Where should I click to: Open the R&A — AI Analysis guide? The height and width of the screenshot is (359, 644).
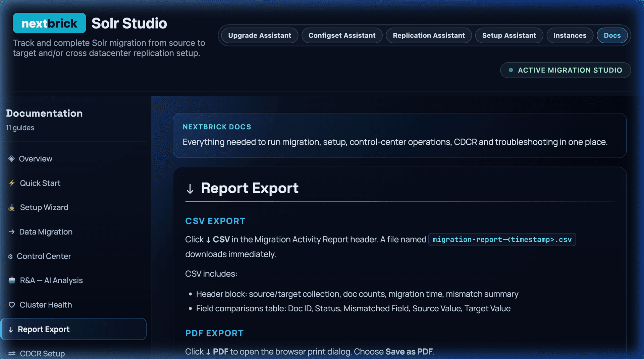(73, 280)
